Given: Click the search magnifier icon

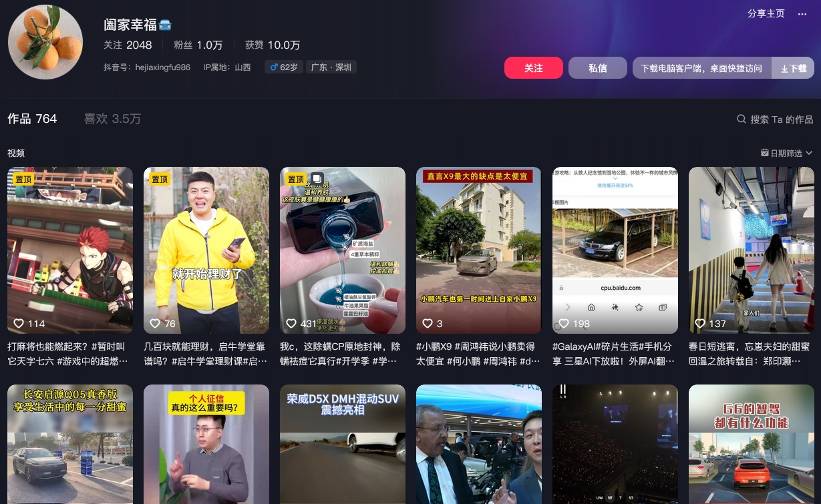Looking at the screenshot, I should click(x=741, y=119).
